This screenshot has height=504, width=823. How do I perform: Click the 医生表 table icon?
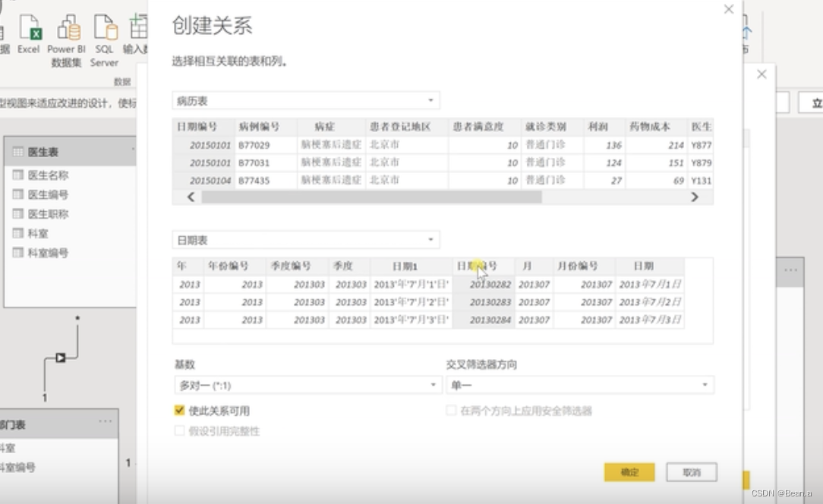coord(17,151)
